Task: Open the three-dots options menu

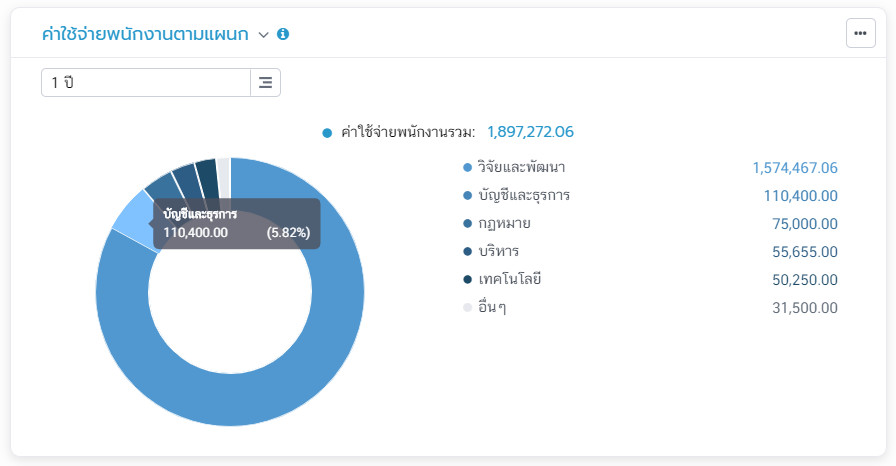Action: 860,33
